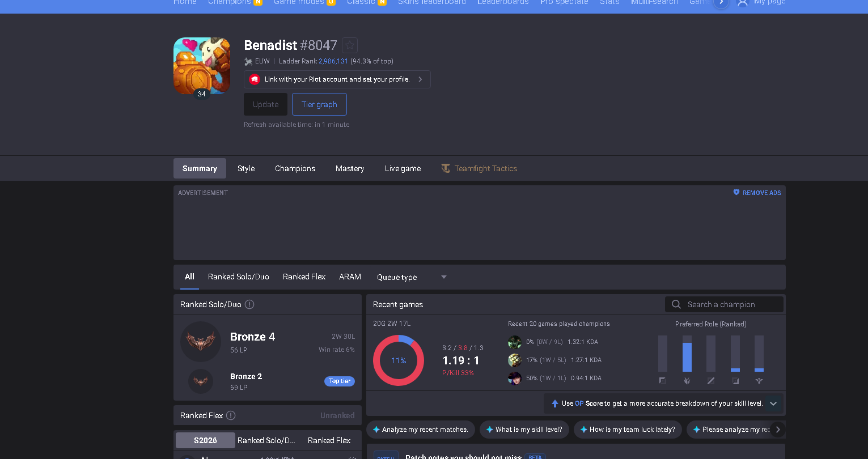Click the Bronze 2 rank emblem
Viewport: 868px width, 459px height.
[201, 381]
